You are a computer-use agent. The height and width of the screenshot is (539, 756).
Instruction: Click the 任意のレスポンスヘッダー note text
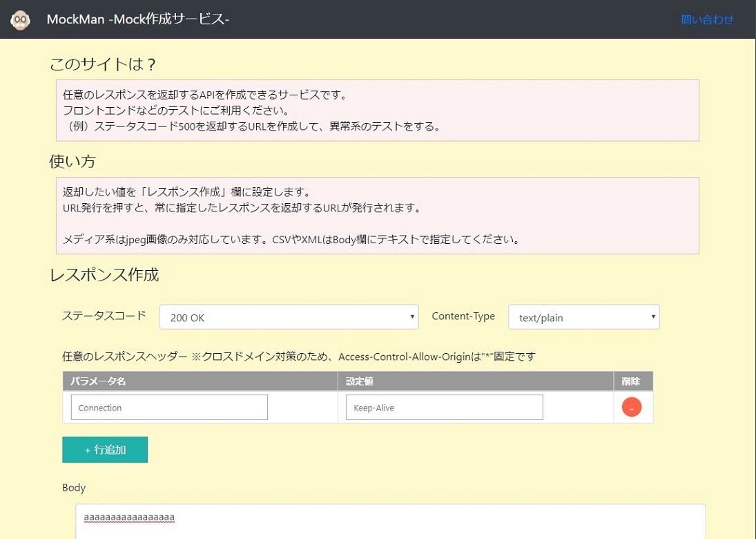coord(298,357)
